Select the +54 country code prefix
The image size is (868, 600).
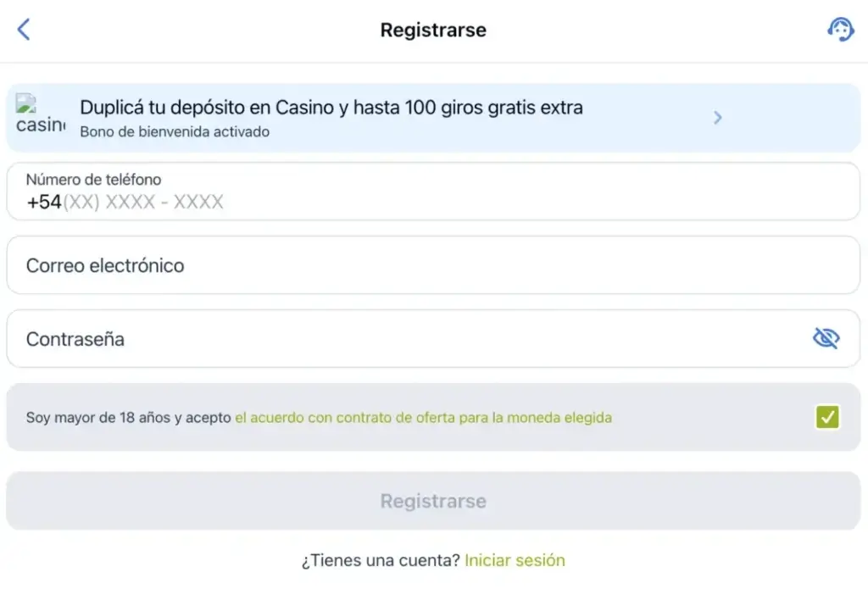[43, 203]
